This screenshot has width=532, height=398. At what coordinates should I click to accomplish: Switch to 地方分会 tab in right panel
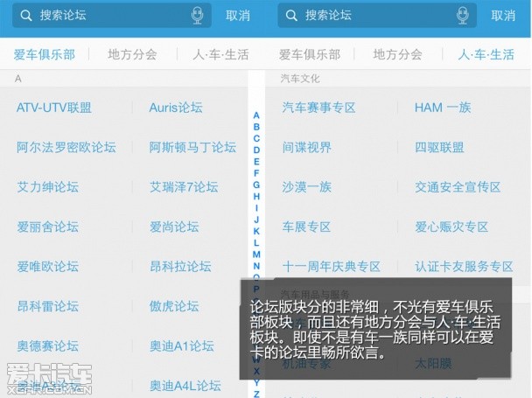point(397,54)
